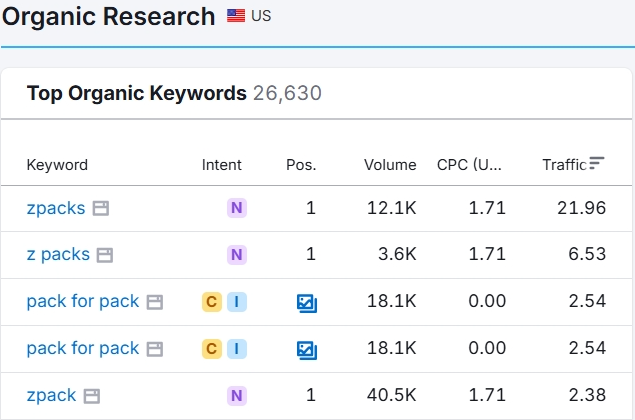
Task: Open SERP icon for first pack for pack row
Action: pos(154,302)
